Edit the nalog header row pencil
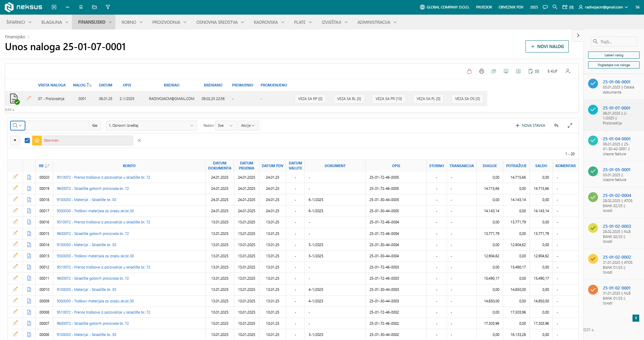The width and height of the screenshot is (644, 340). point(29,98)
